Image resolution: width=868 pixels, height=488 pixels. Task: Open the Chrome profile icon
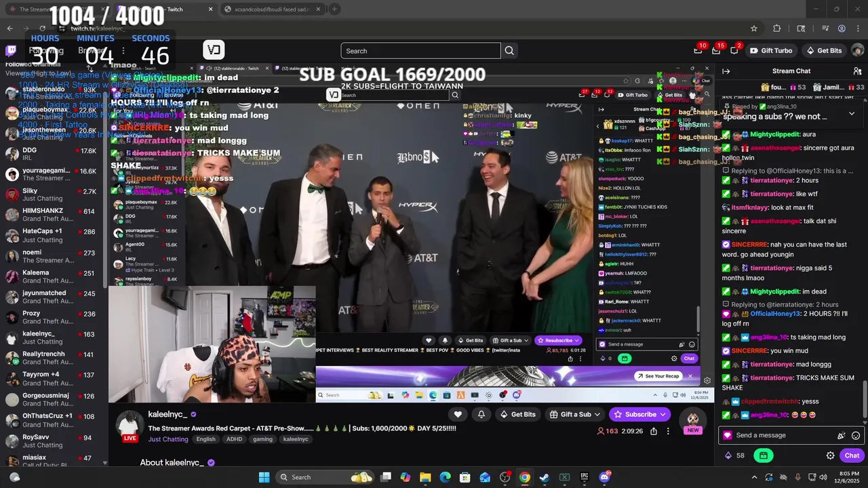pyautogui.click(x=842, y=28)
